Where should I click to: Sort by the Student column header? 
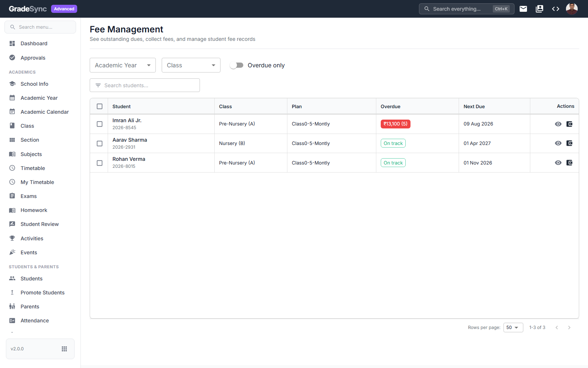tap(121, 106)
